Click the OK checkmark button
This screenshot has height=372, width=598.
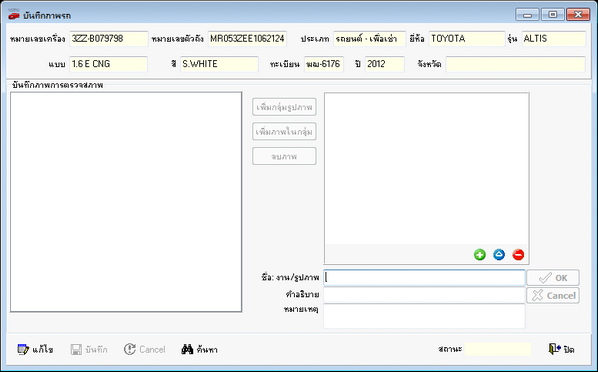(553, 278)
